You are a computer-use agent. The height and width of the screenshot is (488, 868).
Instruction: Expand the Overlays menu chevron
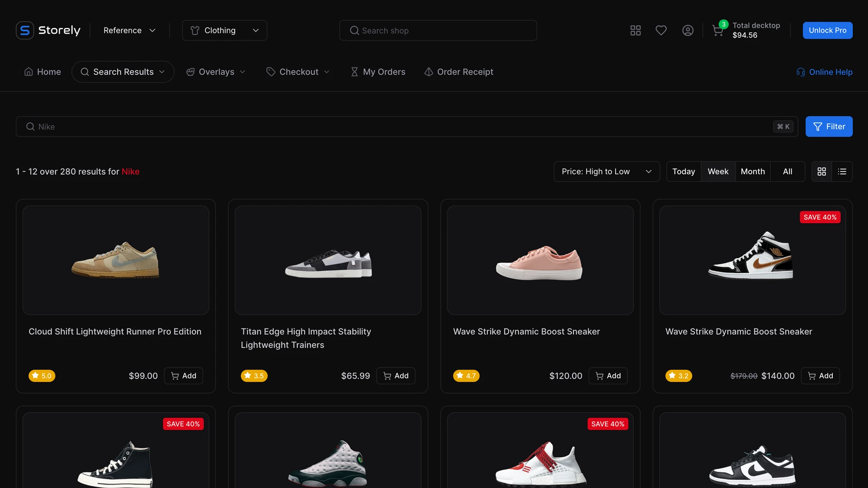click(243, 72)
